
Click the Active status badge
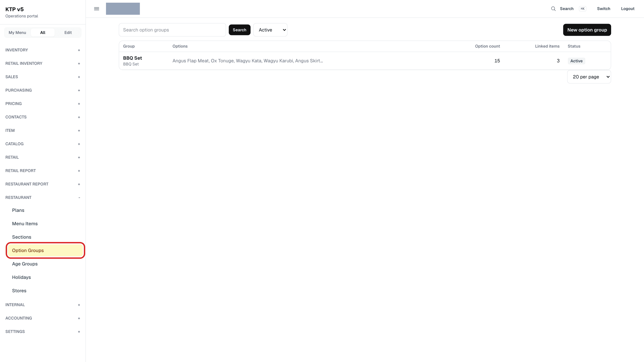(x=576, y=61)
